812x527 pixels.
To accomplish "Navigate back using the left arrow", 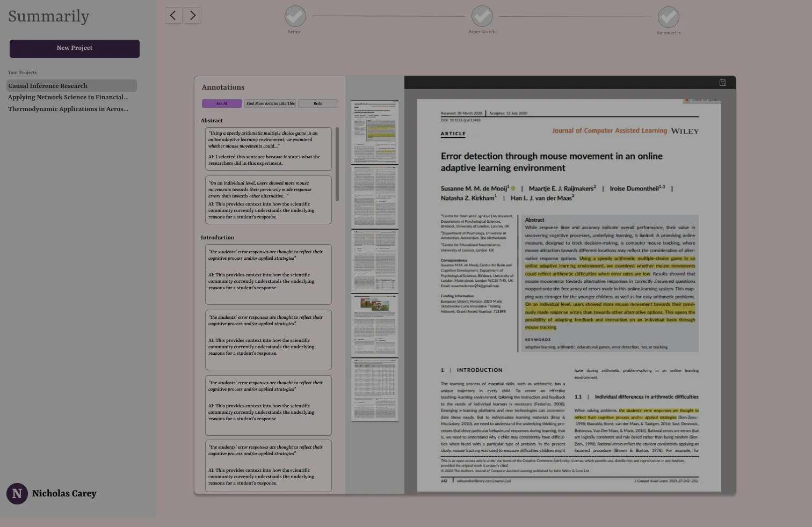I will 173,15.
